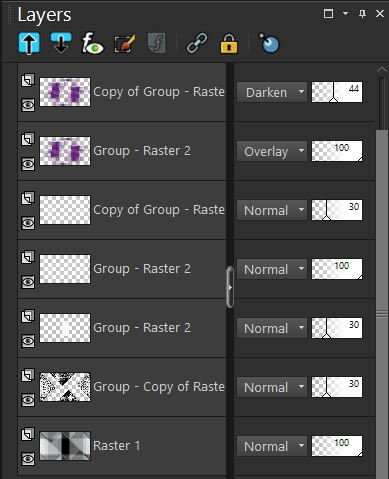
Task: Click the blue highlight sphere toolbar icon
Action: 269,43
